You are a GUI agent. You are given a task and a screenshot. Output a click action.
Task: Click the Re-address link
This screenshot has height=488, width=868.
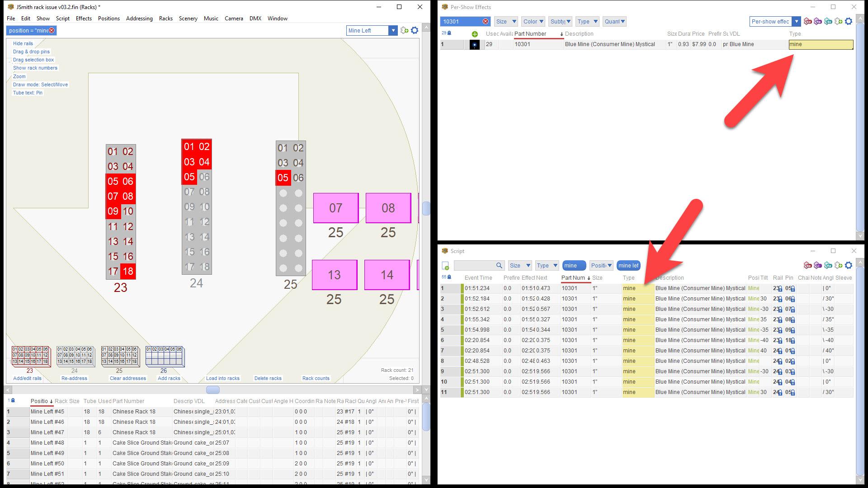[74, 378]
